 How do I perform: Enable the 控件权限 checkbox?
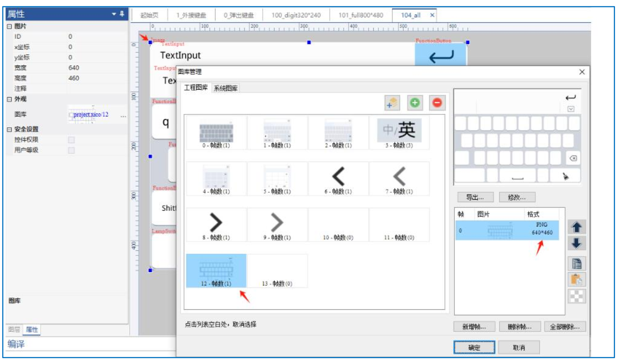(x=71, y=140)
